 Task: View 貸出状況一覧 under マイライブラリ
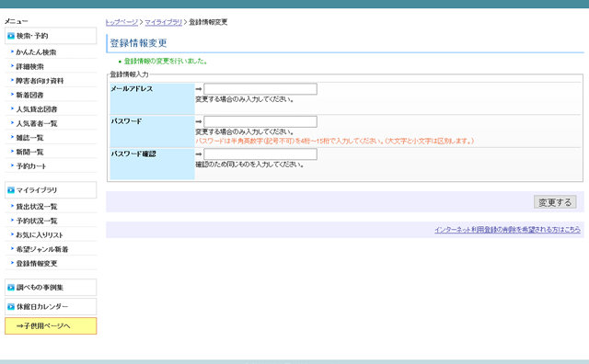[37, 207]
